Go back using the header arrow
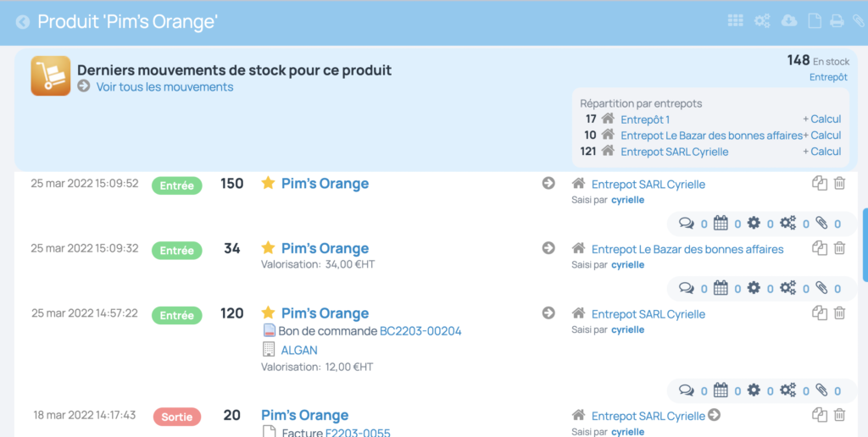The height and width of the screenshot is (437, 868). pyautogui.click(x=23, y=22)
